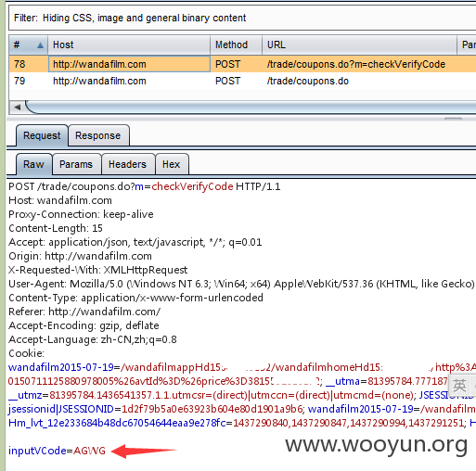Click the Accept: application/json header line
Viewport: 476px width, 471px height.
(135, 242)
